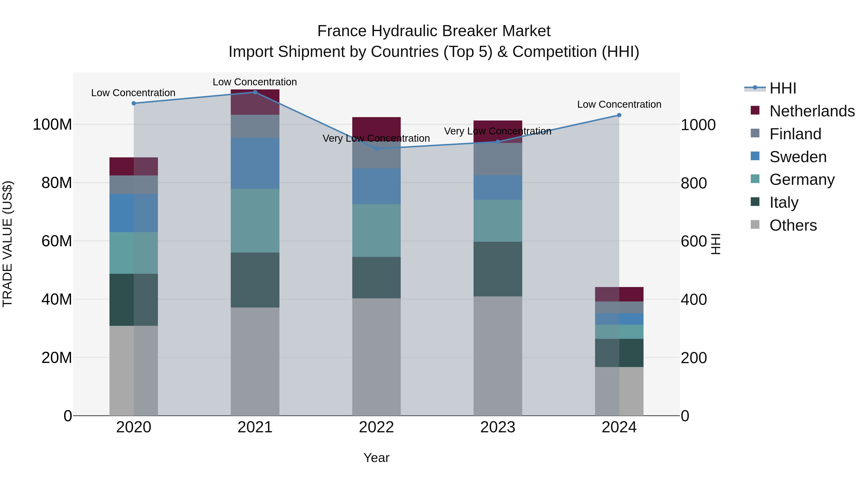Click the 100M left axis tick

pyautogui.click(x=52, y=125)
